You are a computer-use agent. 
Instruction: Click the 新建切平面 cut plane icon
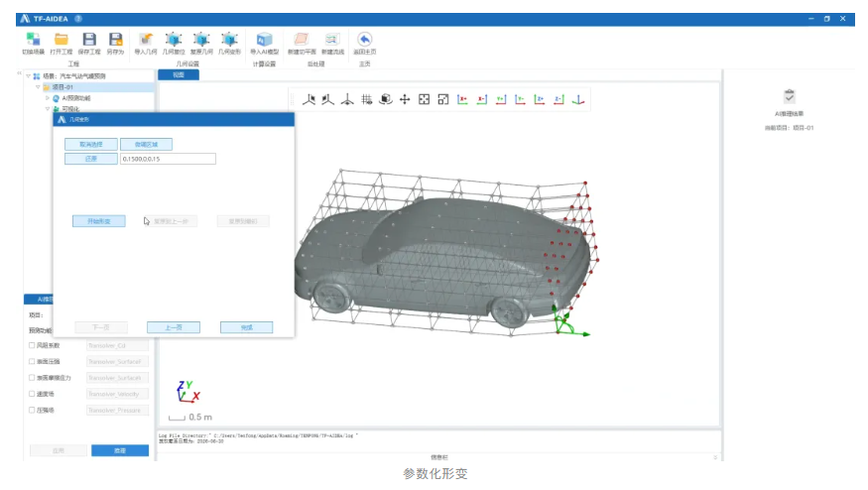(300, 40)
